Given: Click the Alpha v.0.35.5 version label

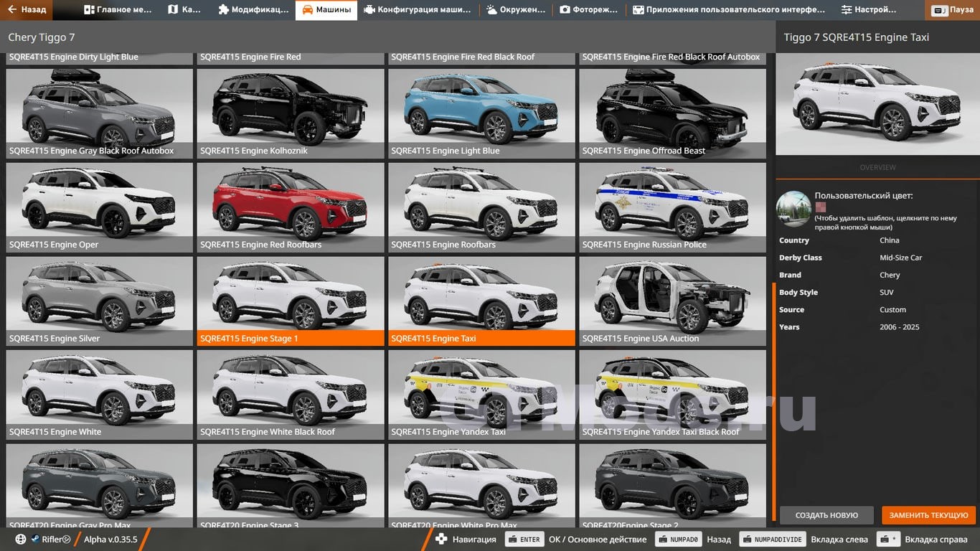Looking at the screenshot, I should pyautogui.click(x=110, y=540).
